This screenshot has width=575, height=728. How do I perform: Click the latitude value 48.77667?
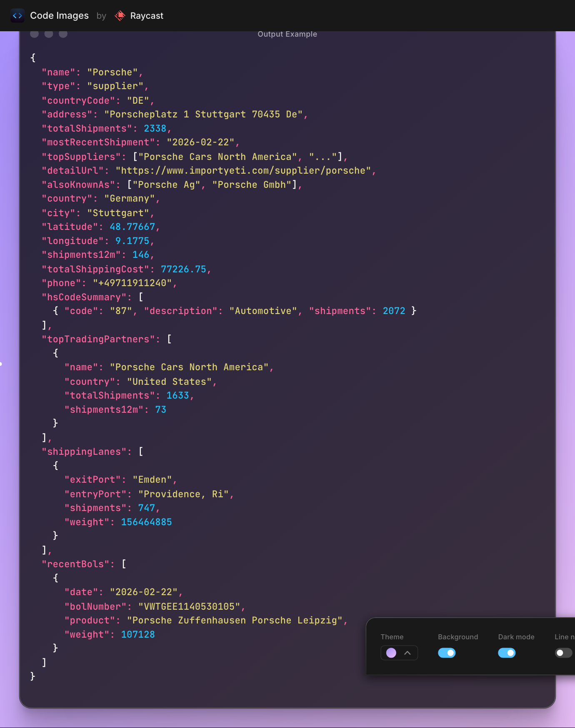(132, 227)
